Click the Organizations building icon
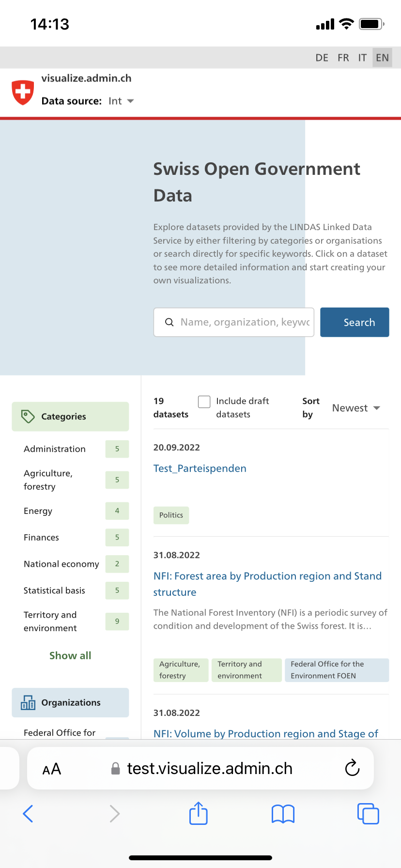 tap(28, 702)
